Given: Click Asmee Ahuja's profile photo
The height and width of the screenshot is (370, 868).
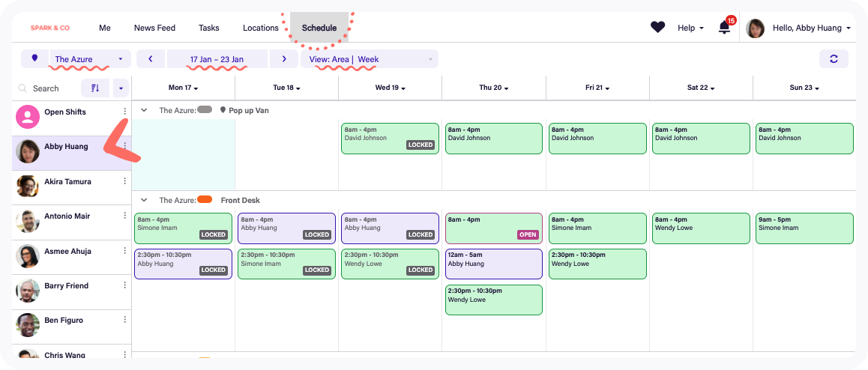Looking at the screenshot, I should pos(27,256).
